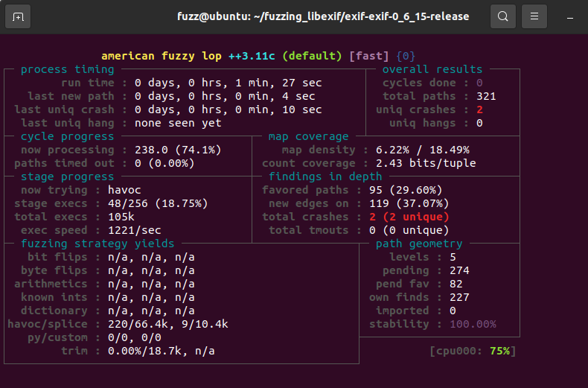Screen dimensions: 588x388
Task: Click the levels value 5
Action: [x=453, y=258]
